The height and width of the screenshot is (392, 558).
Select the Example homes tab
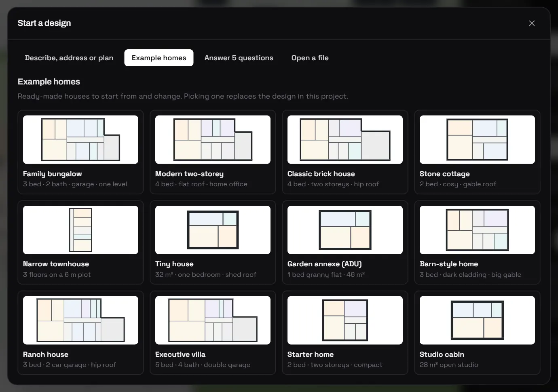tap(159, 58)
